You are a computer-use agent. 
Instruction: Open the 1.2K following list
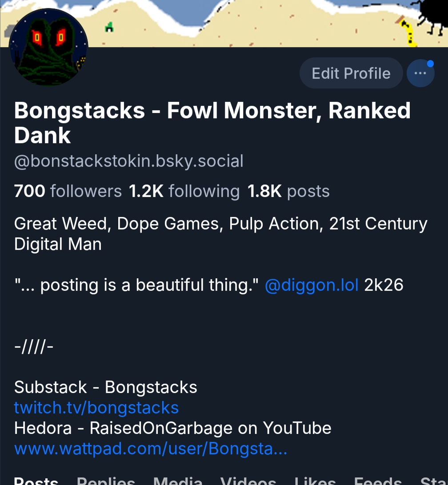click(184, 191)
